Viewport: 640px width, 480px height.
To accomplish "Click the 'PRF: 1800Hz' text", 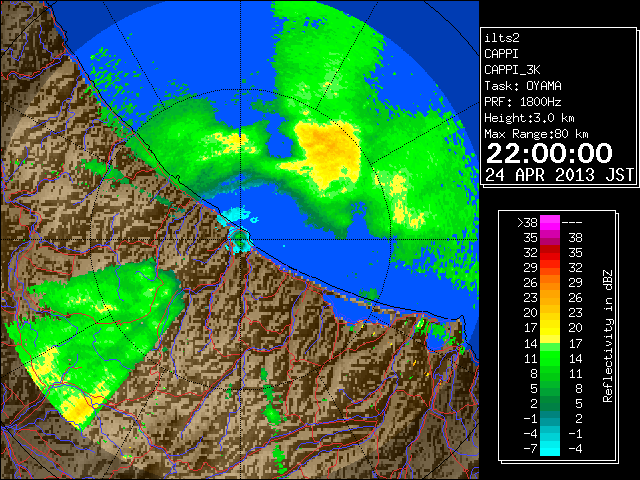I will (523, 102).
